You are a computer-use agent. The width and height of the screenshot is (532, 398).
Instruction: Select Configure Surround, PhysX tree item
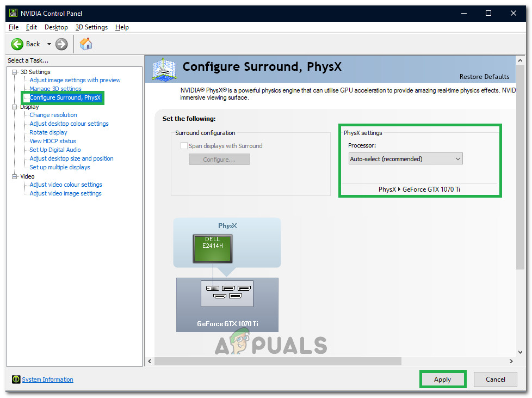[65, 97]
